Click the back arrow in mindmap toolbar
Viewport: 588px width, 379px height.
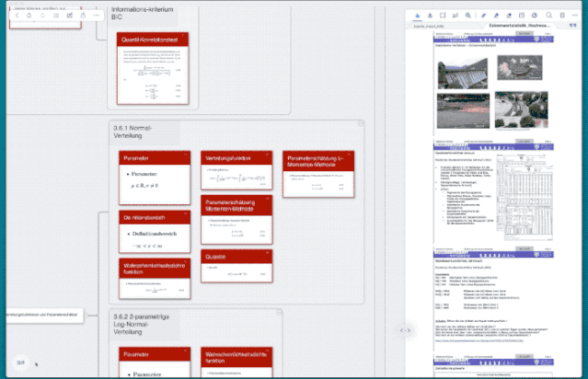click(16, 16)
